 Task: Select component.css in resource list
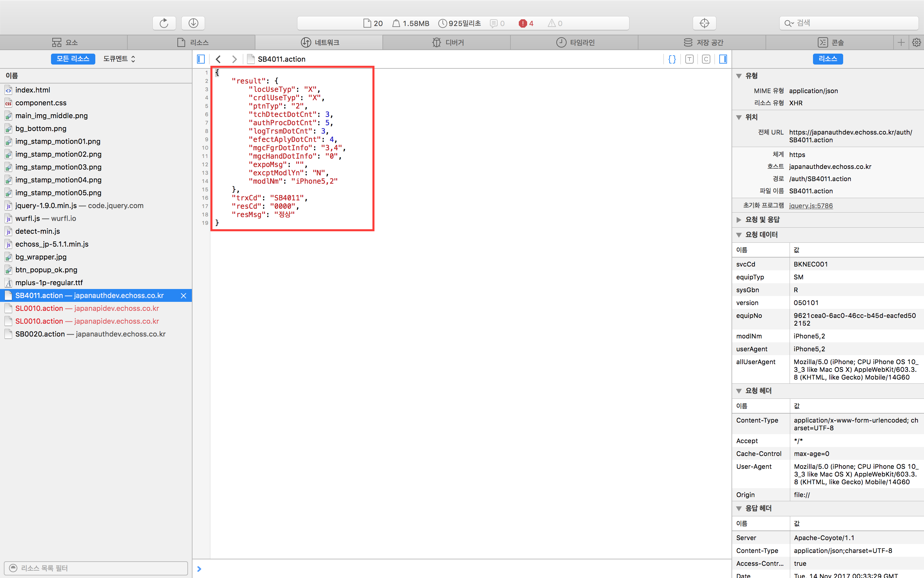pyautogui.click(x=96, y=103)
